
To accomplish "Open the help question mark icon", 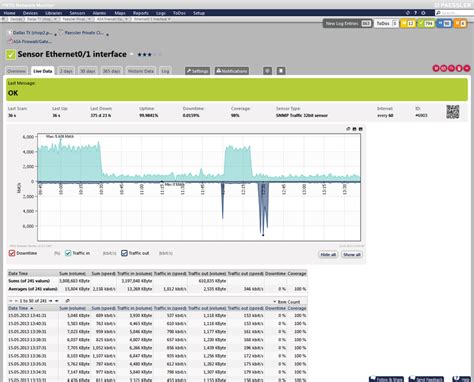I will pyautogui.click(x=415, y=13).
